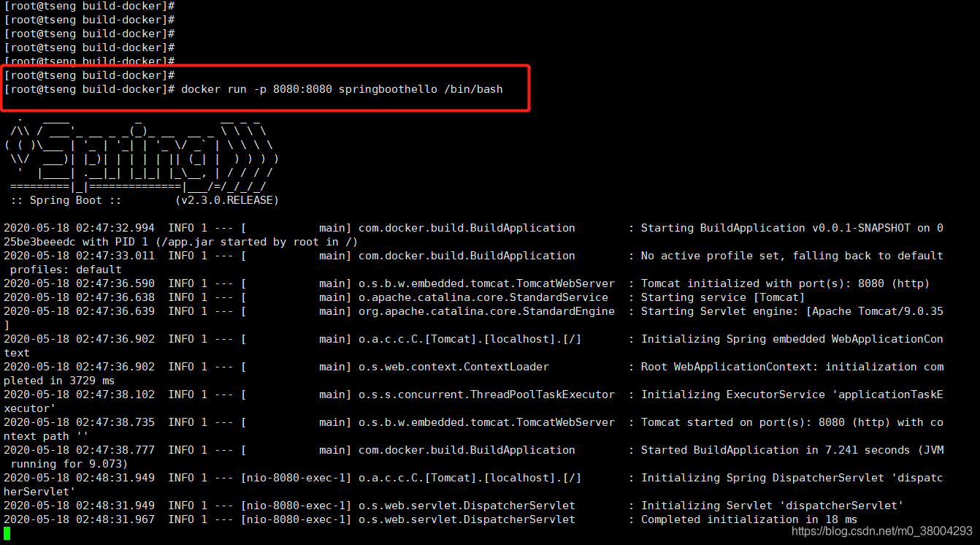Click the o.s.s.concurrent.ThreadPoolTaskExecutor logger name

pyautogui.click(x=486, y=395)
